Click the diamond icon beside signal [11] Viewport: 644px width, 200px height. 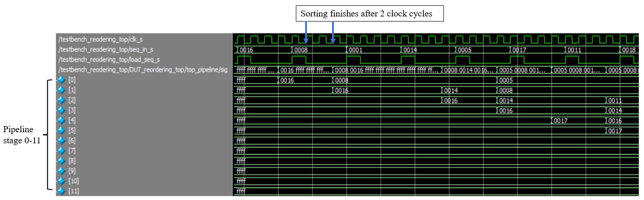61,191
